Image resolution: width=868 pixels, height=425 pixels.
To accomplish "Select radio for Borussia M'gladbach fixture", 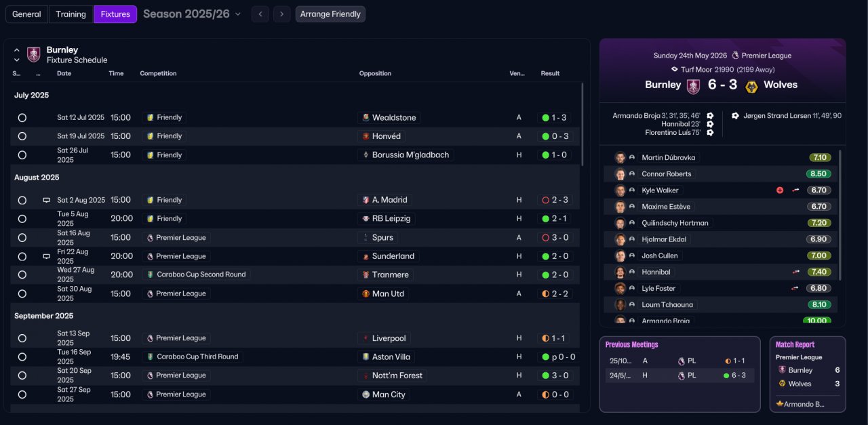I will click(22, 155).
